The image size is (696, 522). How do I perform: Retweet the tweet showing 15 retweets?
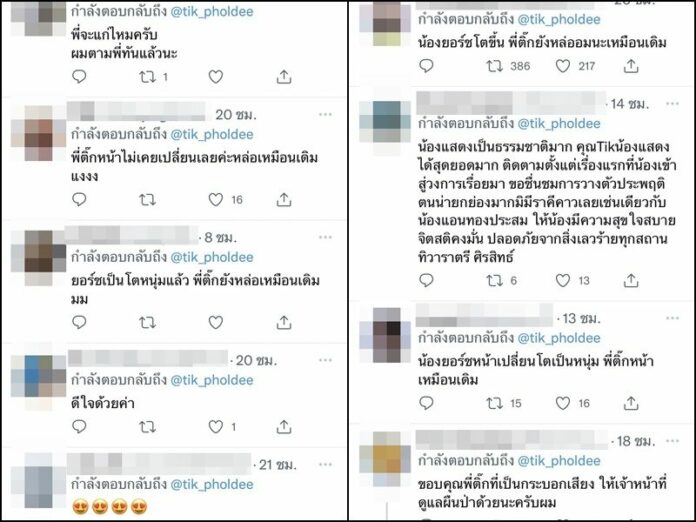tap(494, 403)
